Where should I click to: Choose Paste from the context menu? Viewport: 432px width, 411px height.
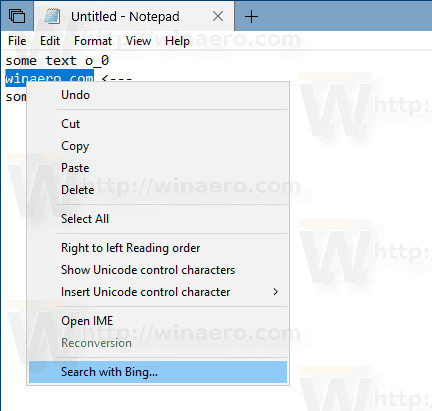click(158, 168)
